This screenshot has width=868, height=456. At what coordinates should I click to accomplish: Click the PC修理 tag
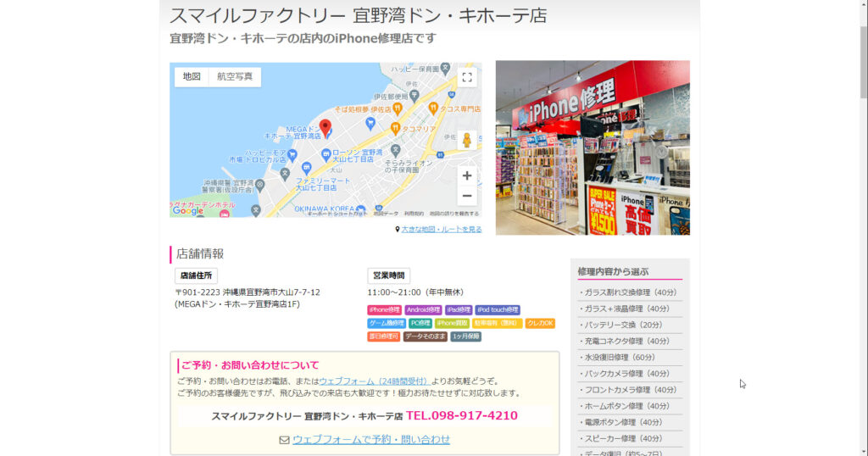[x=420, y=323]
